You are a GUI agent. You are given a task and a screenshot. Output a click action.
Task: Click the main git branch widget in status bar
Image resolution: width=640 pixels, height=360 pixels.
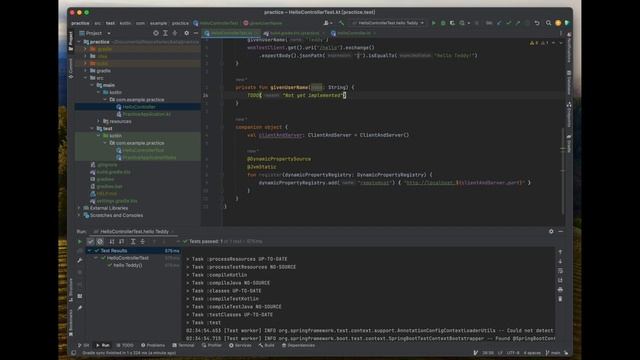pos(553,353)
